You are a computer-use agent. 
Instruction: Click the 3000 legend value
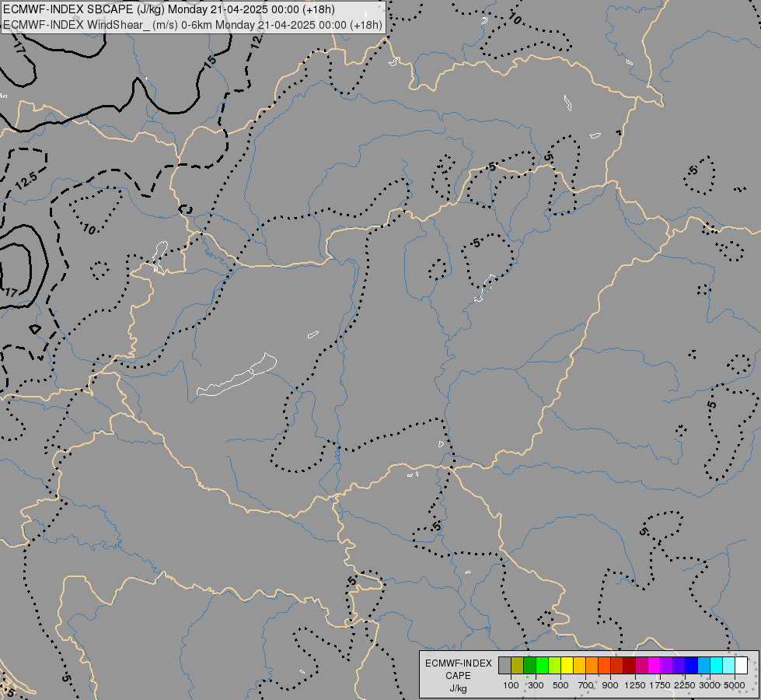(x=710, y=685)
